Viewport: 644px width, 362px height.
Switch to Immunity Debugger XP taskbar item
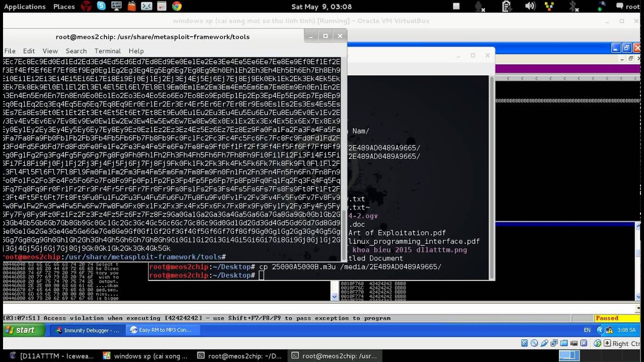coord(88,330)
